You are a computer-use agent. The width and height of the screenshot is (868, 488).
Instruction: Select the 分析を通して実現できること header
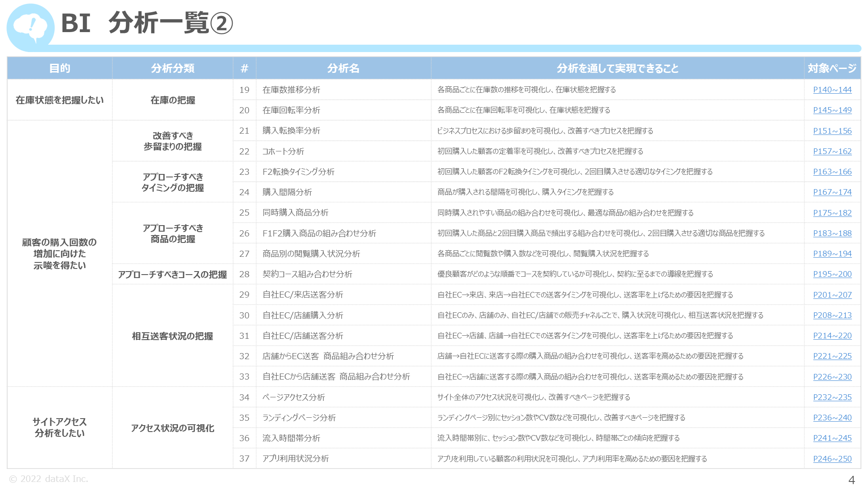pos(618,68)
